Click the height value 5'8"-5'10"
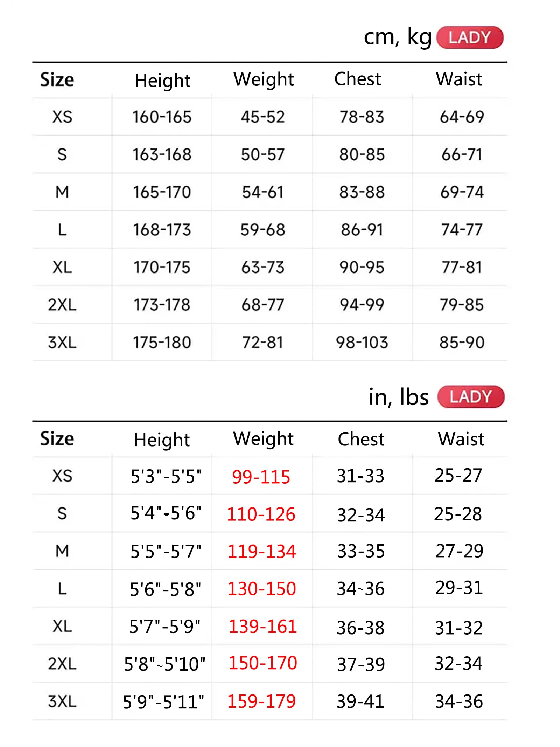Screen dimensions: 560x747 (164, 664)
